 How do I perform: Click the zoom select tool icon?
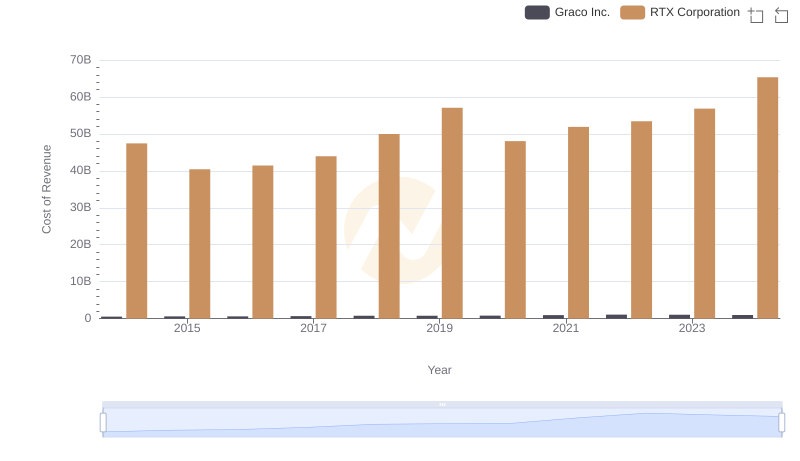pos(756,15)
